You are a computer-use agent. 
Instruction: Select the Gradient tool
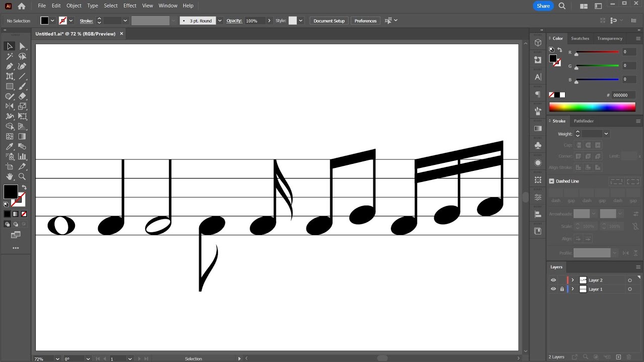pos(22,136)
